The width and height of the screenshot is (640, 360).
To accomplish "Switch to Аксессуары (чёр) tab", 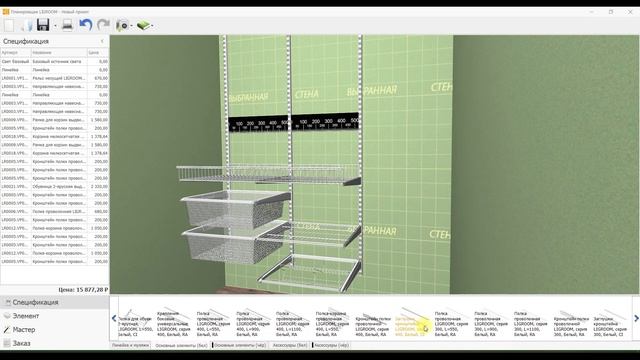I will (331, 345).
